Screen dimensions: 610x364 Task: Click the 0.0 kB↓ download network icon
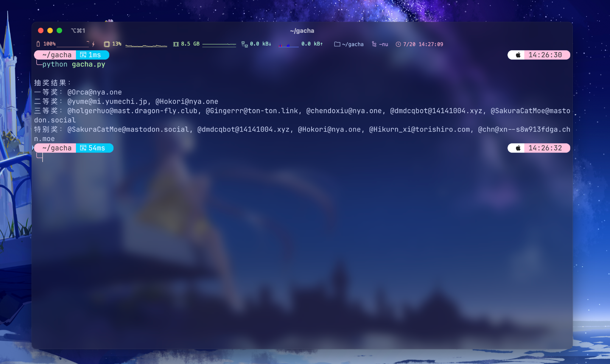[x=244, y=44]
